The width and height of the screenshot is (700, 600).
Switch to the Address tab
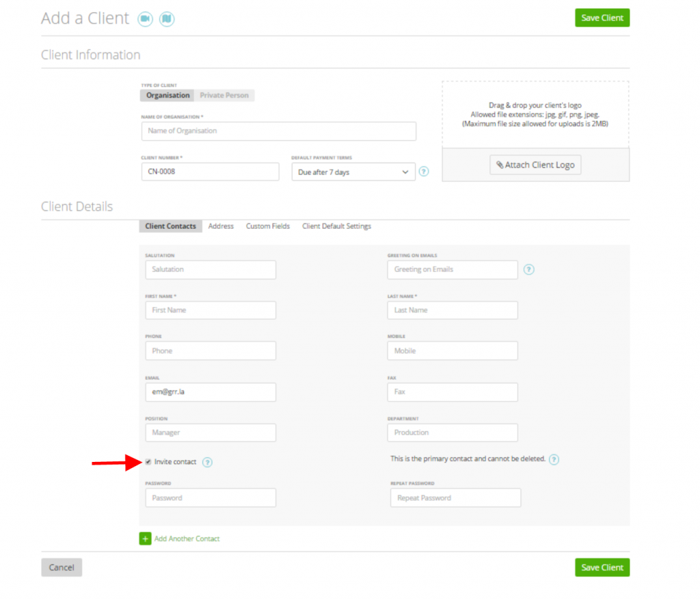[x=221, y=226]
